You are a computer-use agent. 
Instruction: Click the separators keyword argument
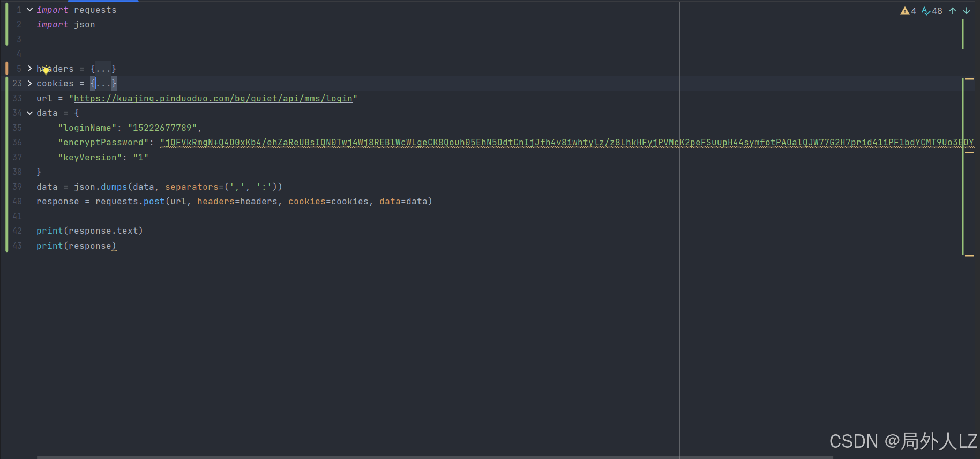[x=192, y=187]
